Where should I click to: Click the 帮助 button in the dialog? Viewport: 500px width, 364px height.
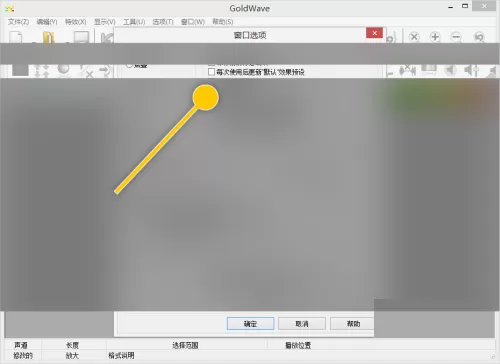pos(352,324)
